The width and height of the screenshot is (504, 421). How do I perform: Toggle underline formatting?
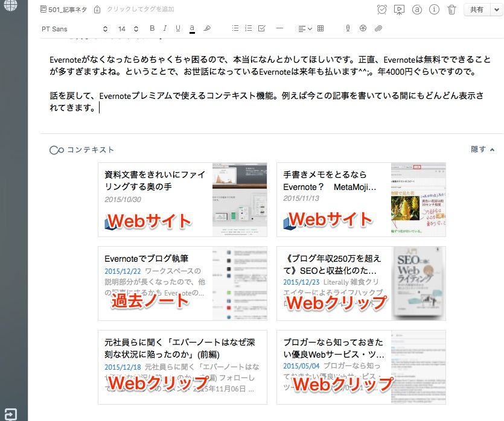pyautogui.click(x=177, y=28)
